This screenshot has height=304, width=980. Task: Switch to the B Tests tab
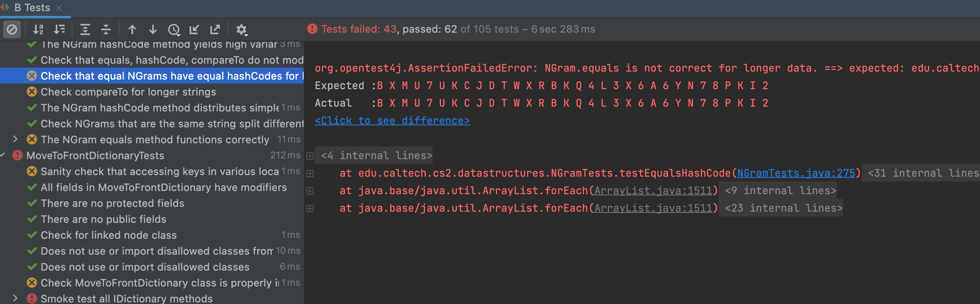(32, 8)
